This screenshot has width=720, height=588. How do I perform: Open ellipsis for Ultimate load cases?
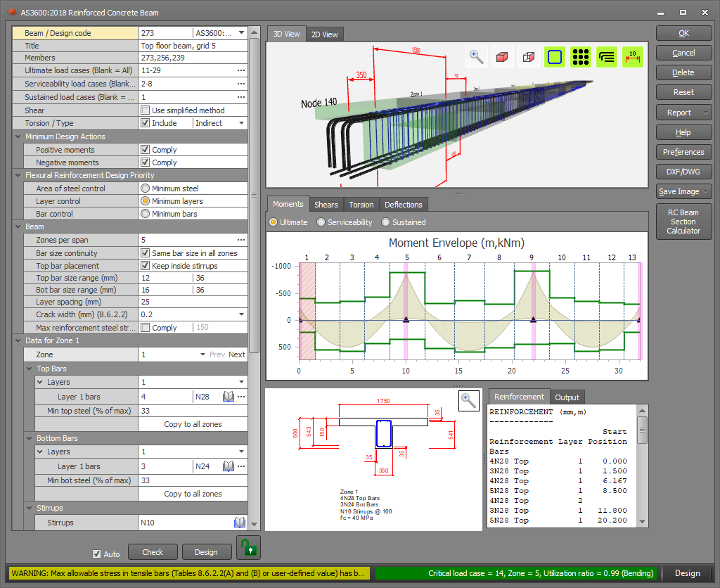(x=241, y=70)
